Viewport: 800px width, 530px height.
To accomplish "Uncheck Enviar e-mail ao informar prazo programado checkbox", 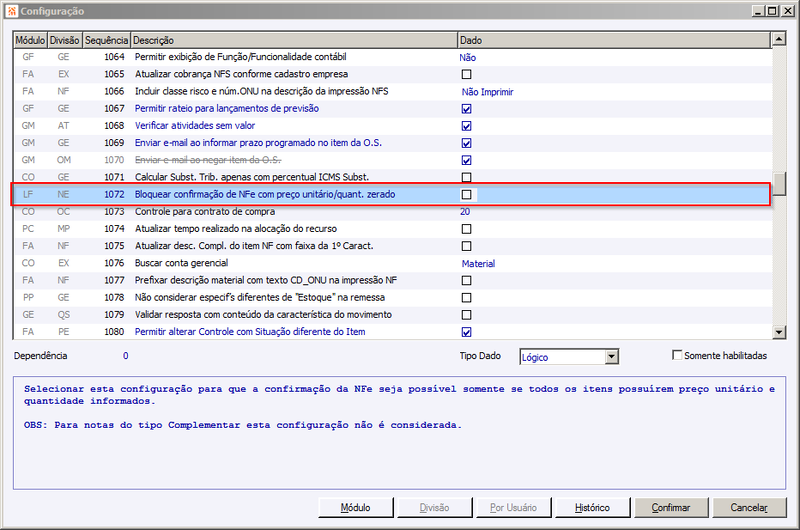I will click(466, 143).
